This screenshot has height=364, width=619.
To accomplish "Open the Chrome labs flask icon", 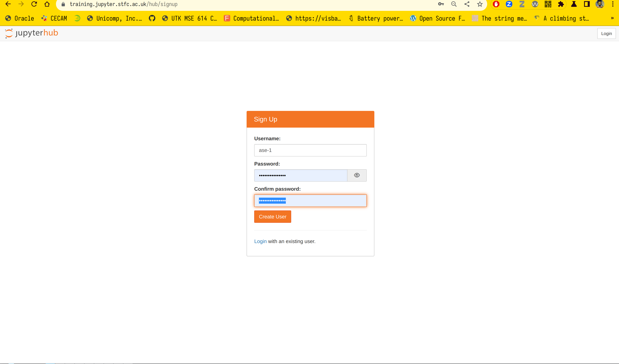I will 574,4.
